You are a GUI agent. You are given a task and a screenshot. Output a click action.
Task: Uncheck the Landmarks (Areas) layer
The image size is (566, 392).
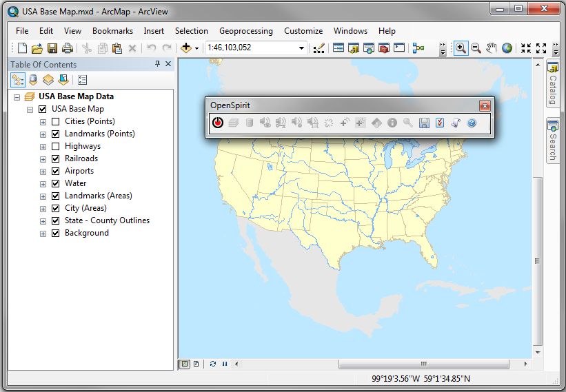[x=56, y=196]
